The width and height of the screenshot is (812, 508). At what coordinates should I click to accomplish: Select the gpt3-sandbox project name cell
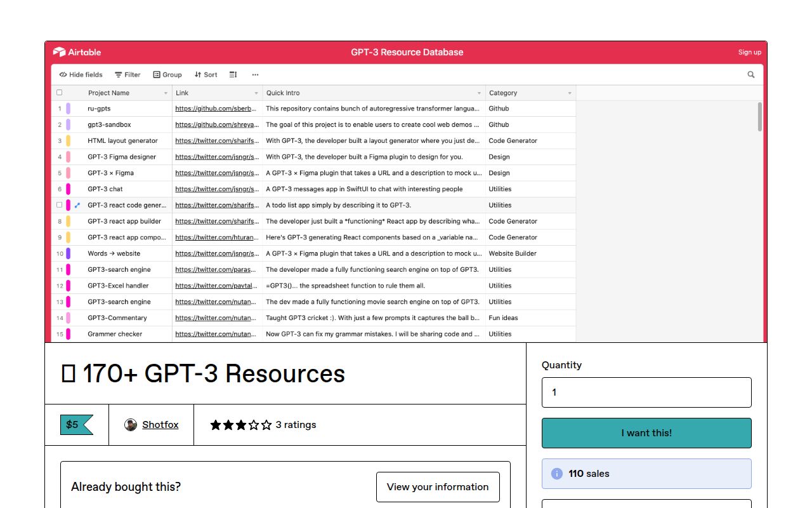(128, 125)
